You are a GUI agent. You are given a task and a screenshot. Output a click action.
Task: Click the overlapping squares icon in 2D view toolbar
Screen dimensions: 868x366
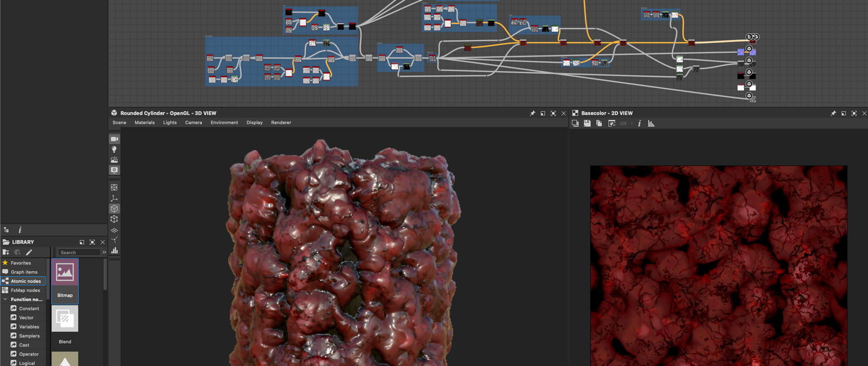tap(575, 123)
